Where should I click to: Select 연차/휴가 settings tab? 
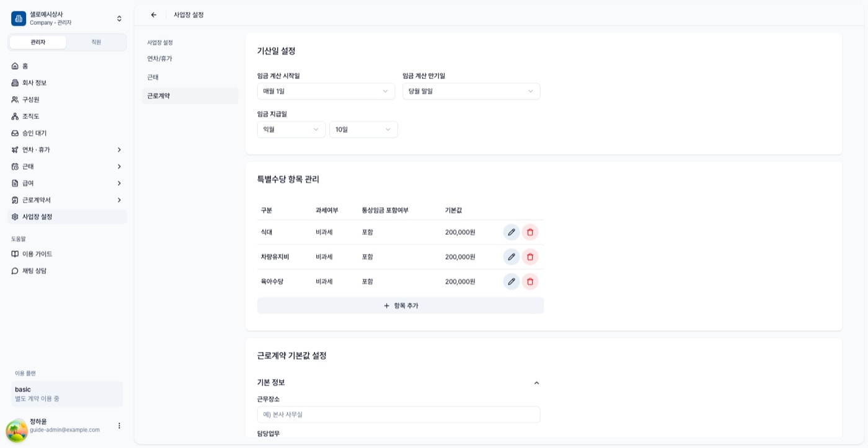pyautogui.click(x=190, y=58)
